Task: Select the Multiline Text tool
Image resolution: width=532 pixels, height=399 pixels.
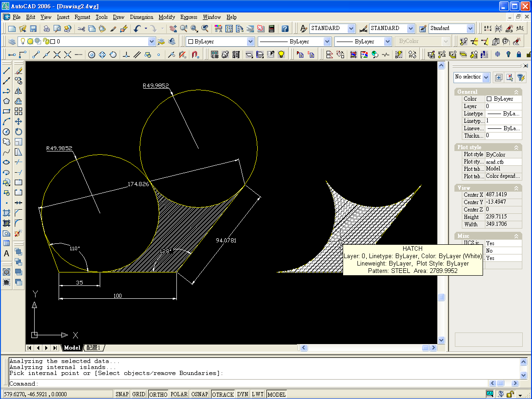Action: point(6,254)
